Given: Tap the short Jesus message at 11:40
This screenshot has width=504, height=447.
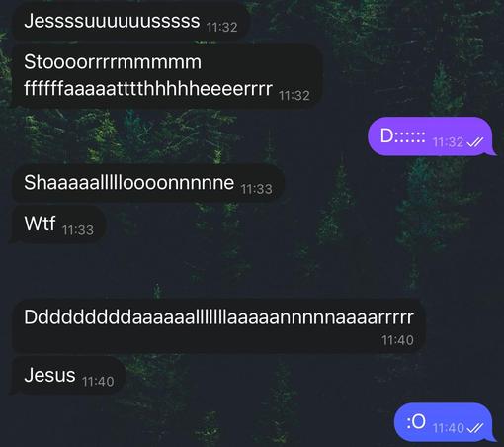Looking at the screenshot, I should click(x=68, y=376).
